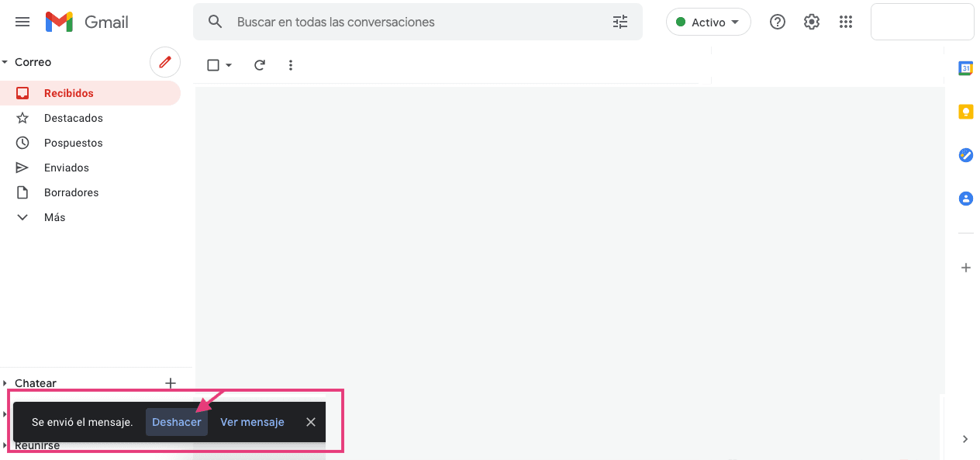This screenshot has height=460, width=980.
Task: Tick the select all messages checkbox
Action: click(213, 65)
